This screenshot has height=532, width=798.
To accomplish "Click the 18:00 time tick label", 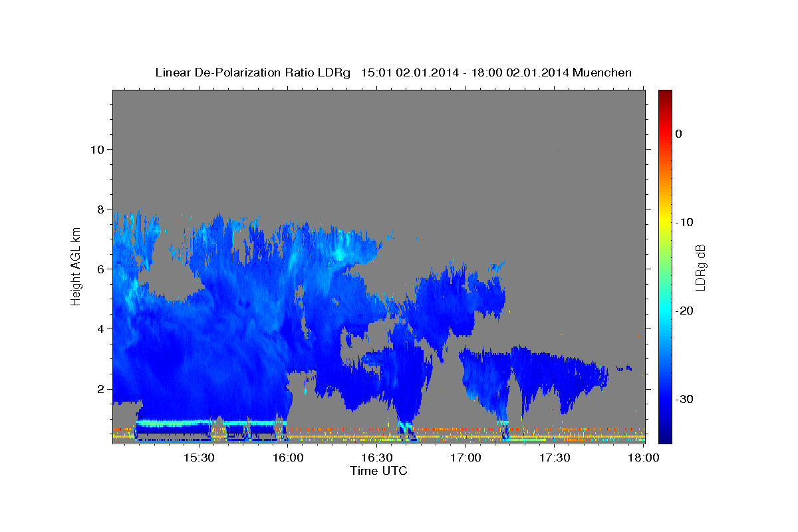I will pyautogui.click(x=643, y=458).
